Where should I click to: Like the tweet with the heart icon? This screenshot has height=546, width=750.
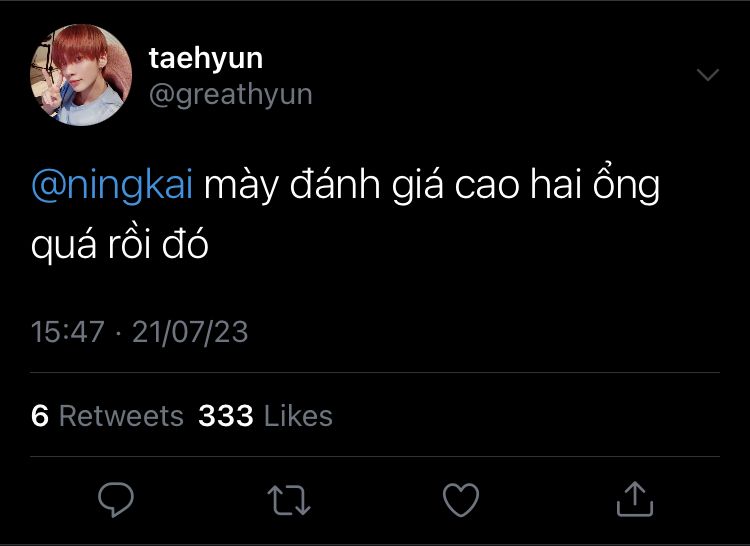463,498
